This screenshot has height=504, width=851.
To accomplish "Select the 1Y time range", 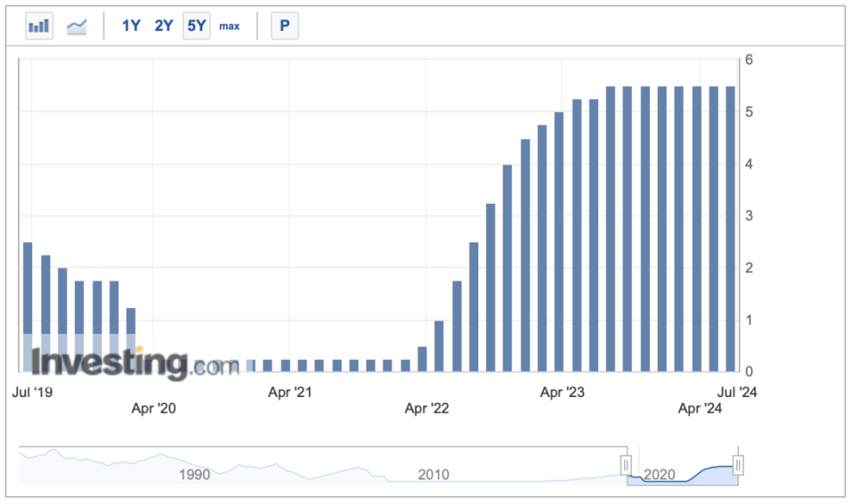I will tap(131, 26).
